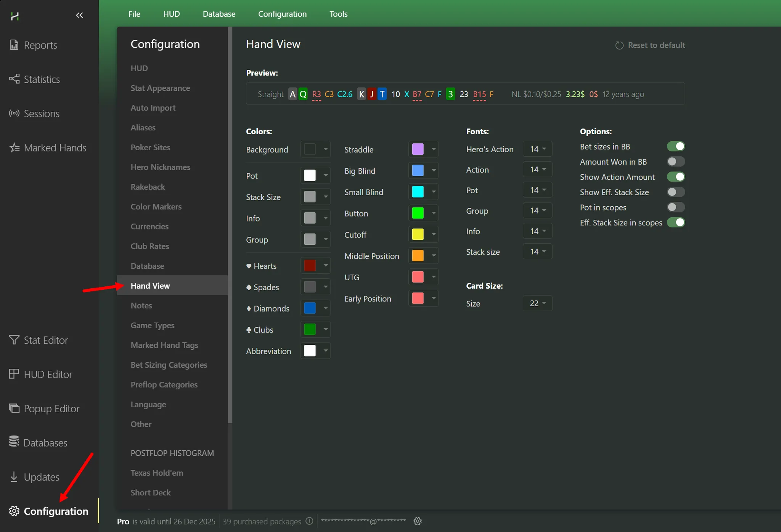Click the account settings gear in status bar
781x532 pixels.
pyautogui.click(x=418, y=521)
